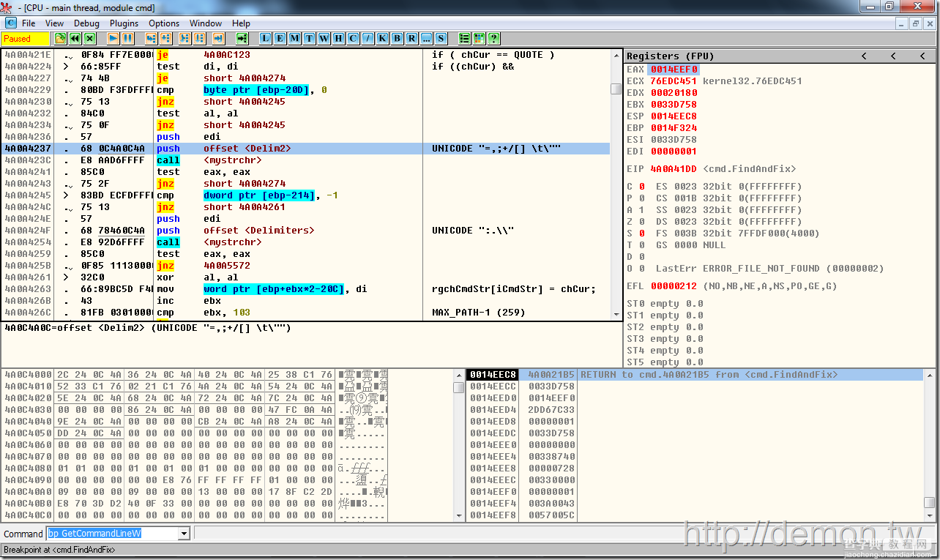Viewport: 940px width, 560px height.
Task: Click the Step into toolbar icon
Action: 152,38
